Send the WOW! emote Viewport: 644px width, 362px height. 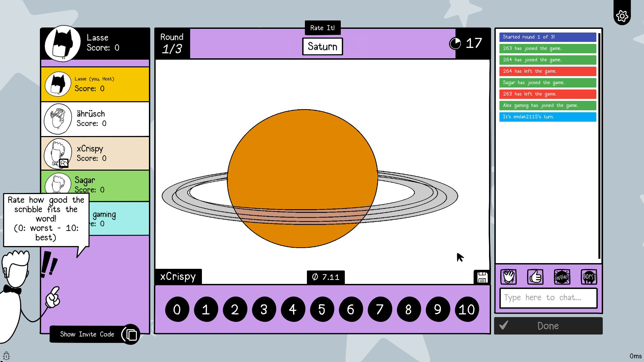tap(562, 277)
